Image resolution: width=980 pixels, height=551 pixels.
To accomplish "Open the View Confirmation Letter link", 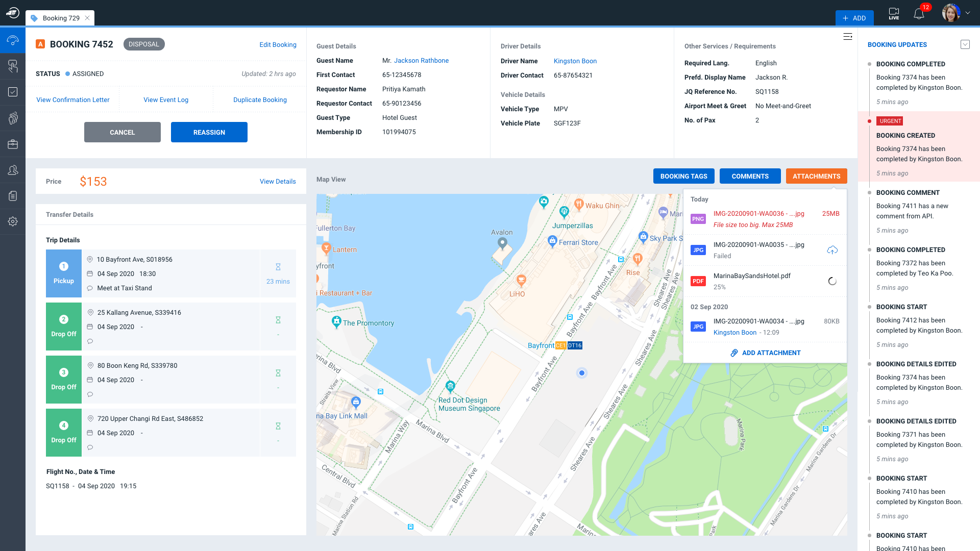I will pos(73,100).
